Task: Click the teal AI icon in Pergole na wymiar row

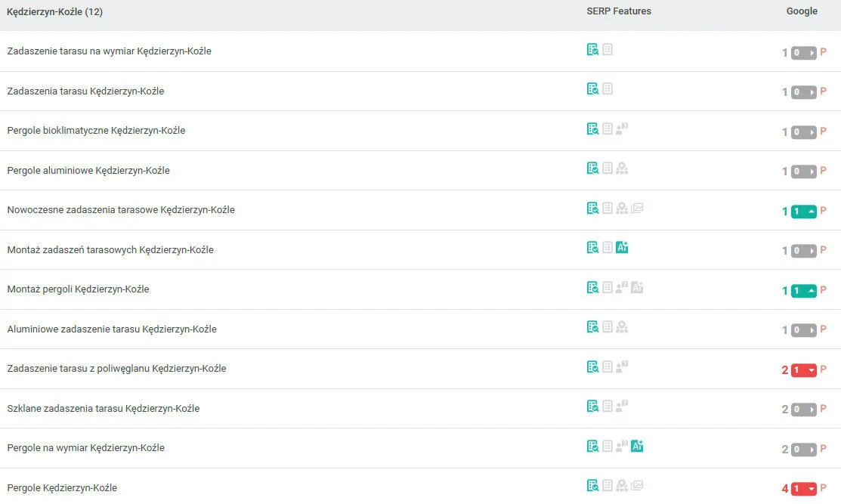Action: (x=637, y=446)
